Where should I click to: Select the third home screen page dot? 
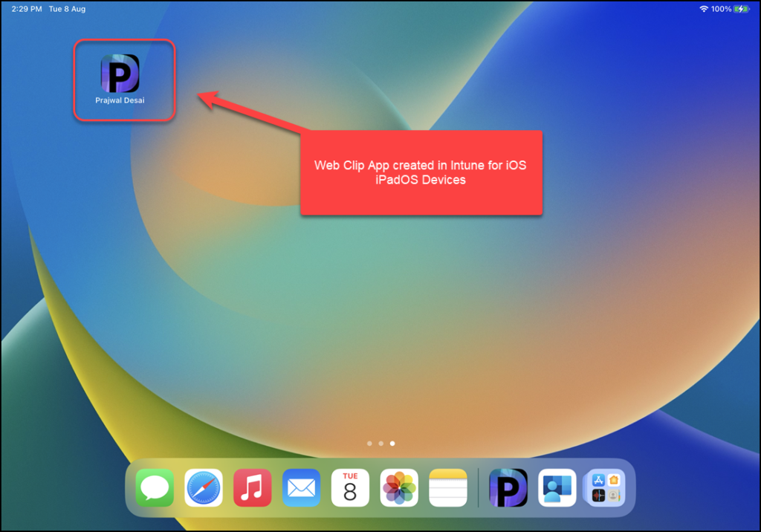[392, 443]
